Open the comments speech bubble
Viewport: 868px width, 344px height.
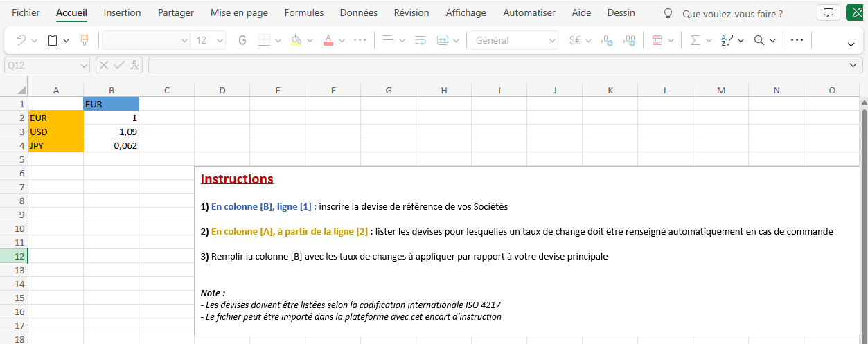coord(827,13)
